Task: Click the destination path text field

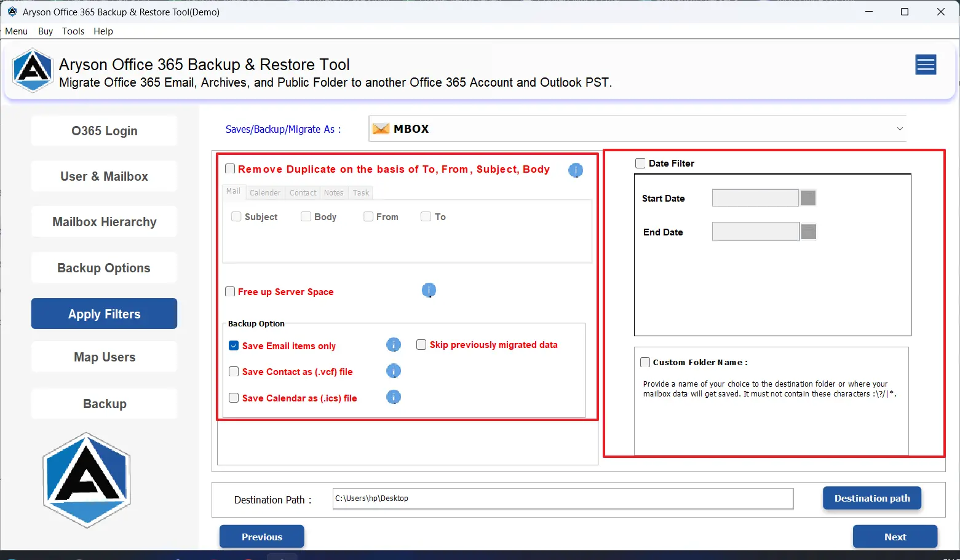Action: tap(562, 499)
